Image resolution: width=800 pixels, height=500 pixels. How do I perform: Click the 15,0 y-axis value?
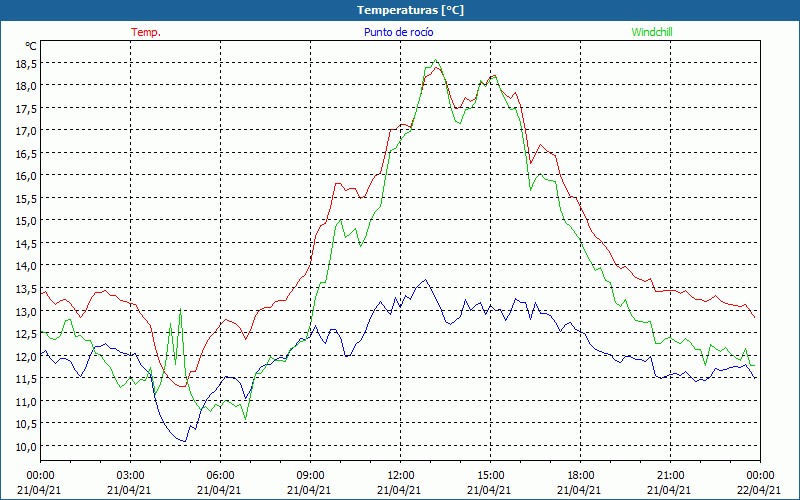click(x=25, y=220)
